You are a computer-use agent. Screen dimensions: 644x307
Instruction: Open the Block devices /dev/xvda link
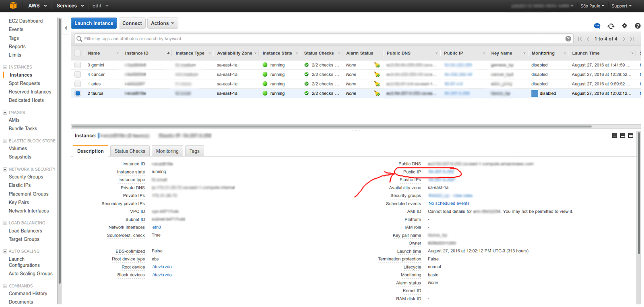pyautogui.click(x=162, y=275)
